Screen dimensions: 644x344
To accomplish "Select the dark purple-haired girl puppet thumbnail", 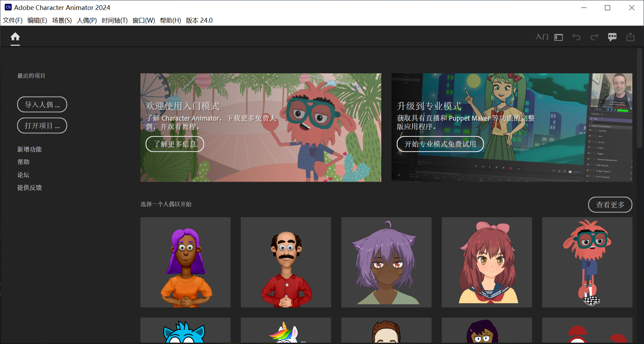I will coord(486,330).
